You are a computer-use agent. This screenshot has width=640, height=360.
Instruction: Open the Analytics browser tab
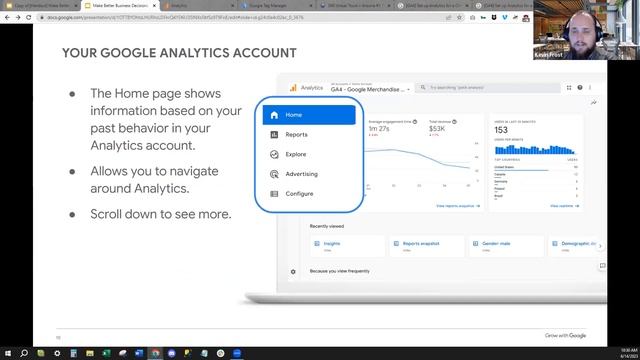198,6
